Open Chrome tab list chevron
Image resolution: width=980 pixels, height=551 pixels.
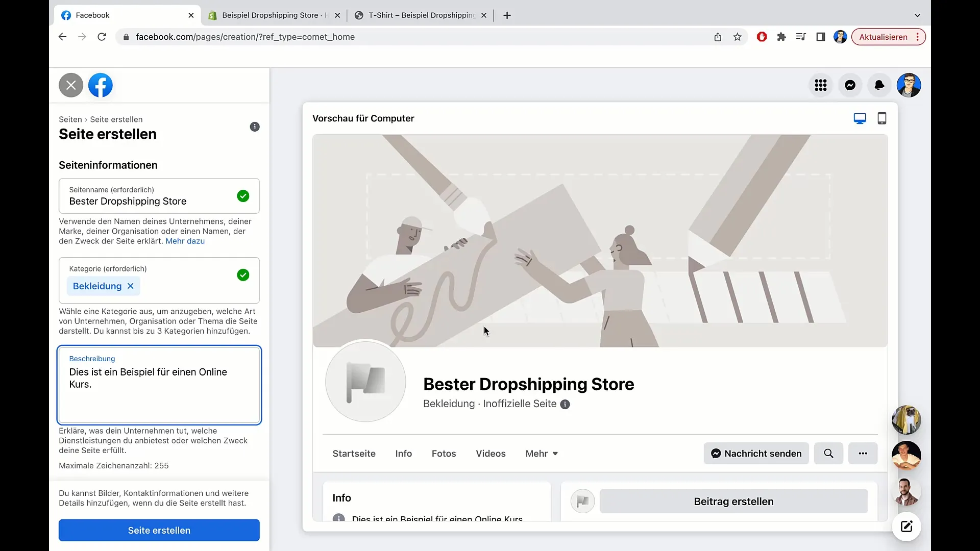click(x=917, y=15)
